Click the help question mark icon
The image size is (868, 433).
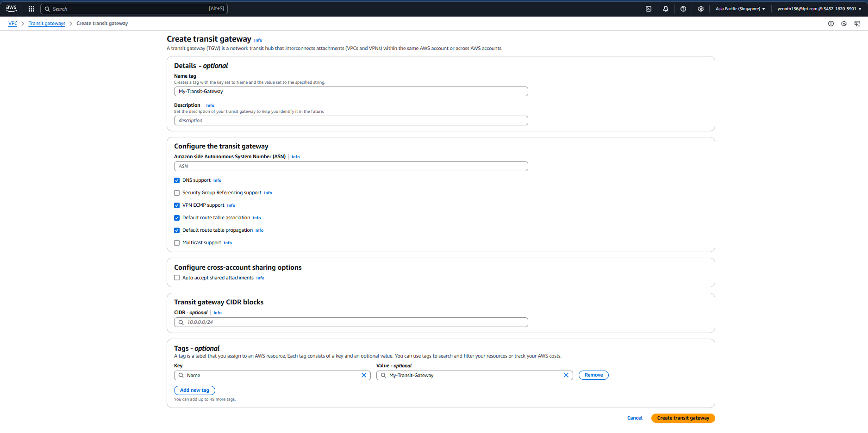point(683,9)
